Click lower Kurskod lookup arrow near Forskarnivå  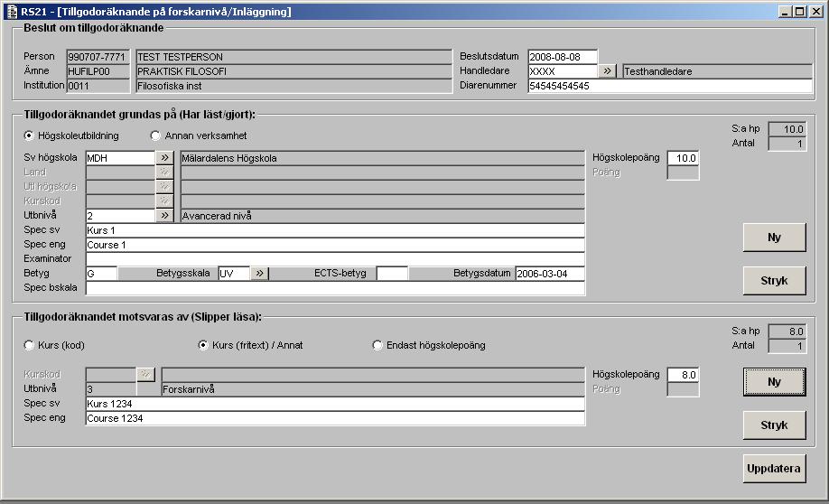(145, 375)
